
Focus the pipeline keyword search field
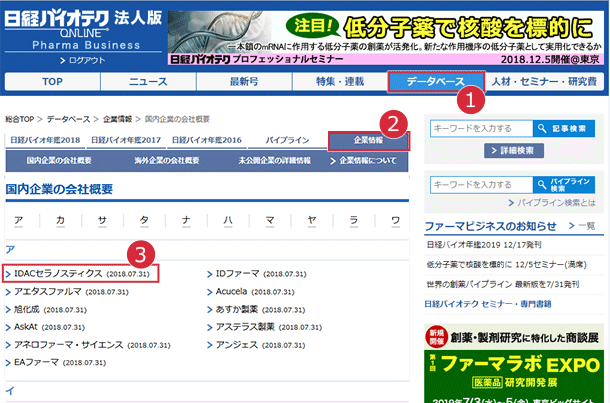(482, 185)
